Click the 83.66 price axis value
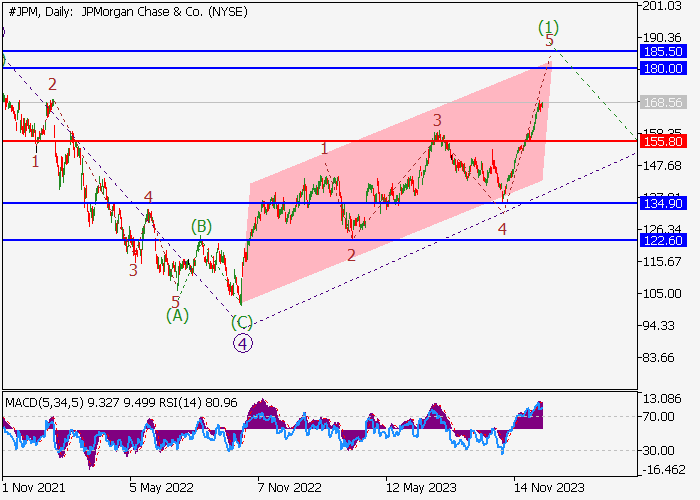 coord(658,358)
